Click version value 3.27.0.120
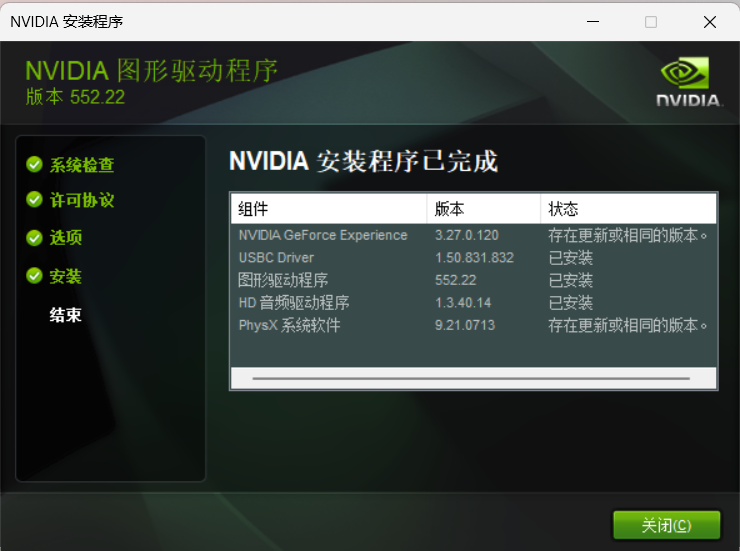Image resolution: width=740 pixels, height=551 pixels. 467,235
